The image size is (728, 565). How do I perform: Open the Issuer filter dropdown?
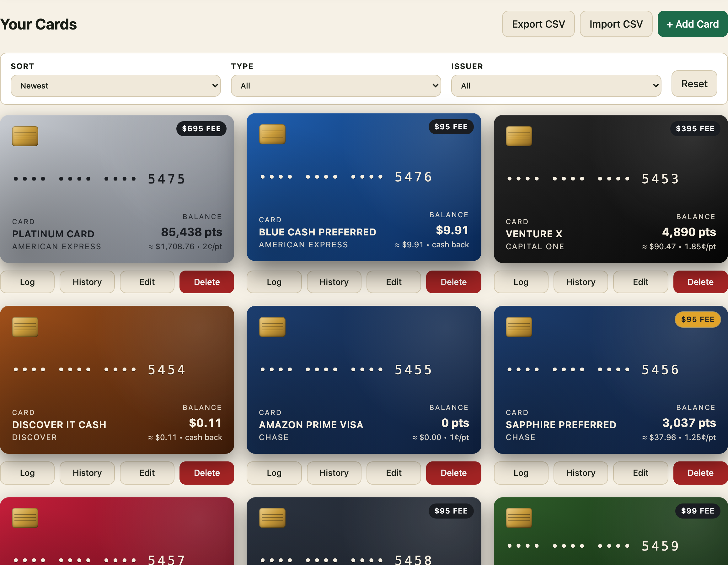(556, 86)
